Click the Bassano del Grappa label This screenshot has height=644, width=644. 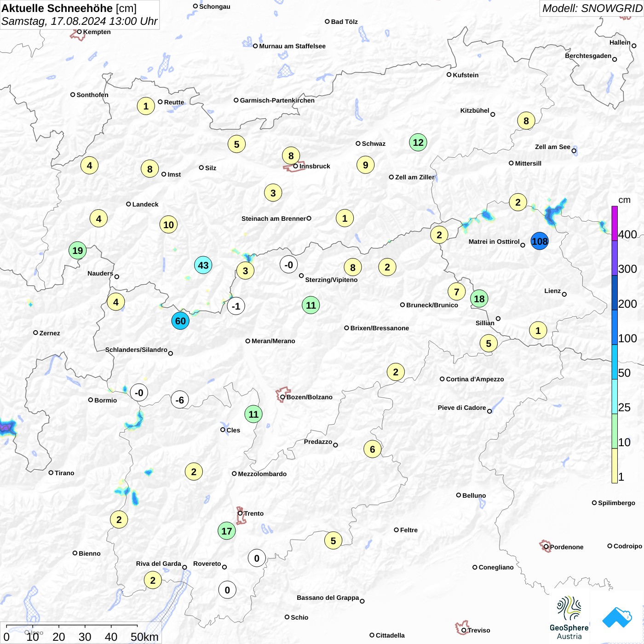click(x=328, y=598)
